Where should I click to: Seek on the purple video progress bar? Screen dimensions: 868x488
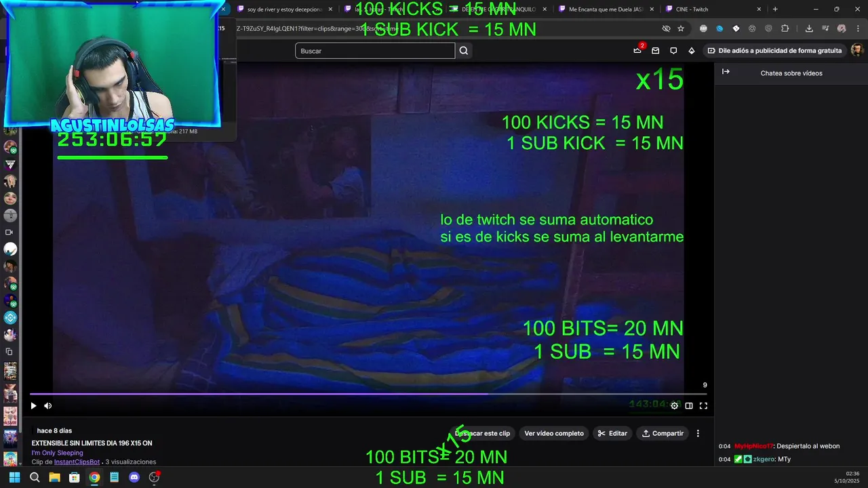[x=368, y=394]
